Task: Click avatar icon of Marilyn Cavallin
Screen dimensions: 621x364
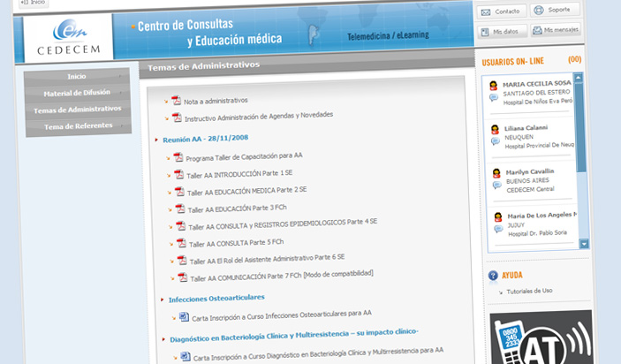Action: pyautogui.click(x=496, y=171)
